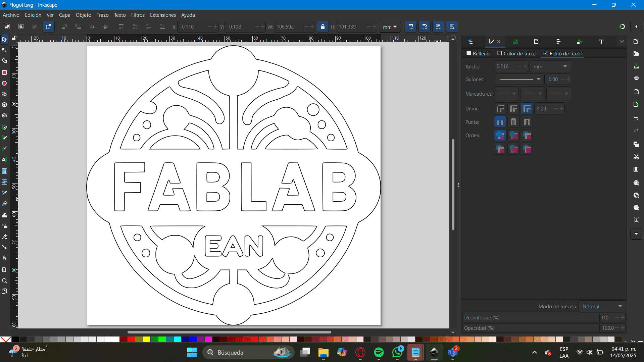Select the Text tool
Screen dimensions: 644x362
tap(4, 160)
